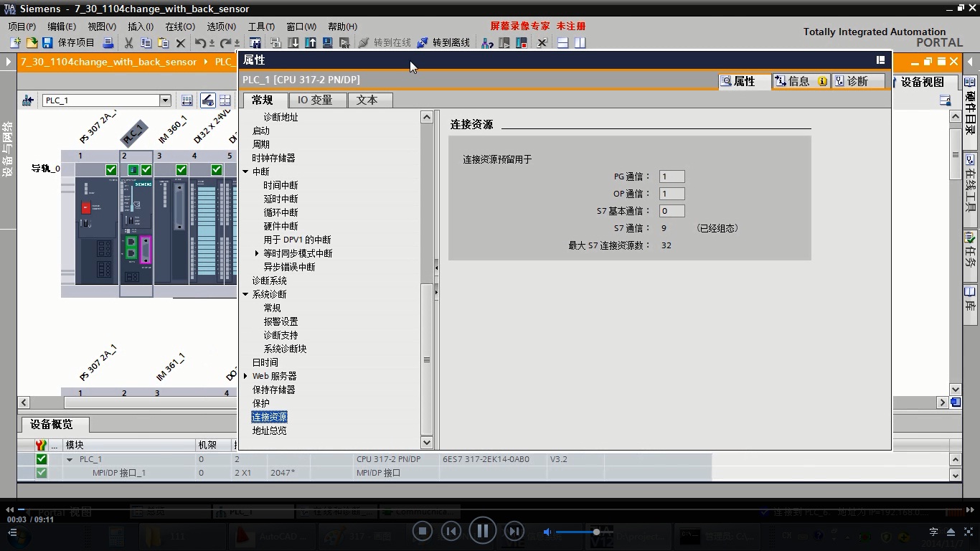Image resolution: width=980 pixels, height=551 pixels.
Task: Redo the last undone action
Action: (x=226, y=43)
